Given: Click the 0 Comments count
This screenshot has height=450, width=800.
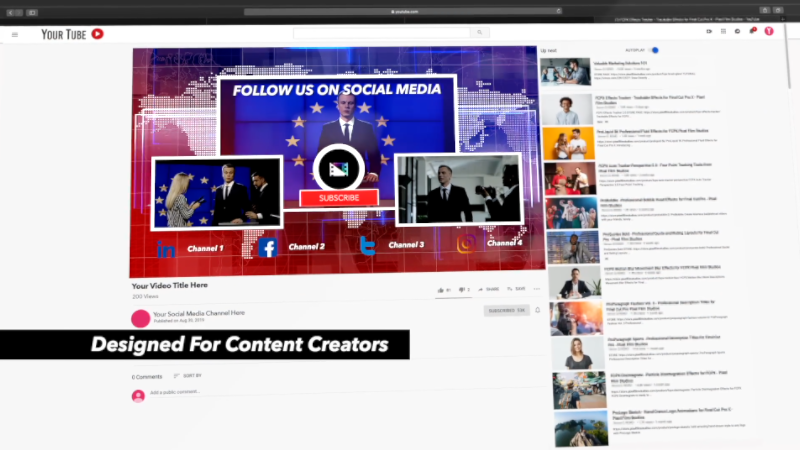Looking at the screenshot, I should [147, 377].
